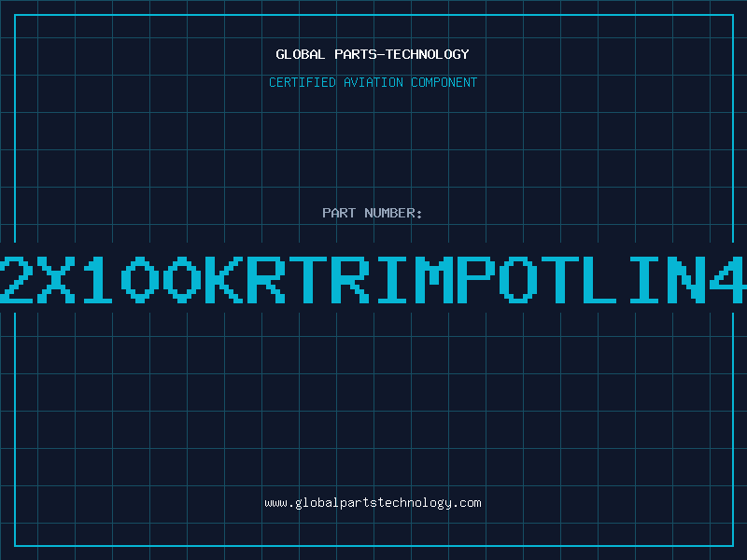Click the PART NUMBER: label
This screenshot has height=560, width=747.
tap(373, 213)
